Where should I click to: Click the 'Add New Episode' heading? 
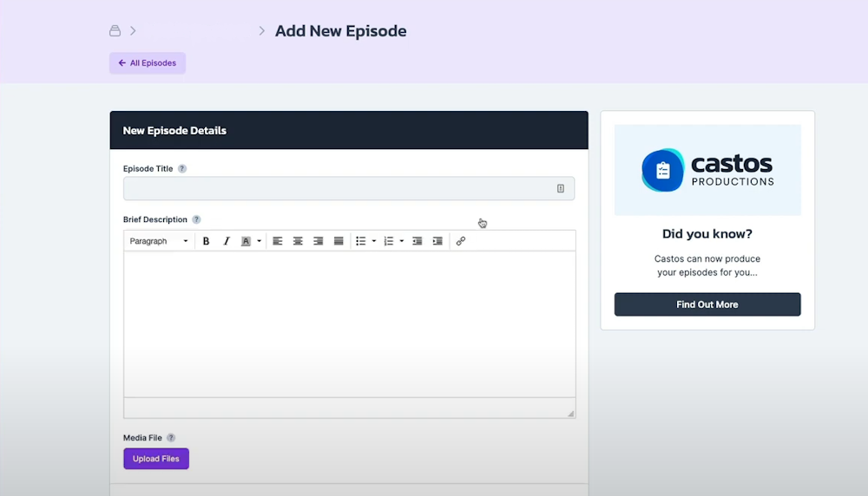pyautogui.click(x=341, y=31)
